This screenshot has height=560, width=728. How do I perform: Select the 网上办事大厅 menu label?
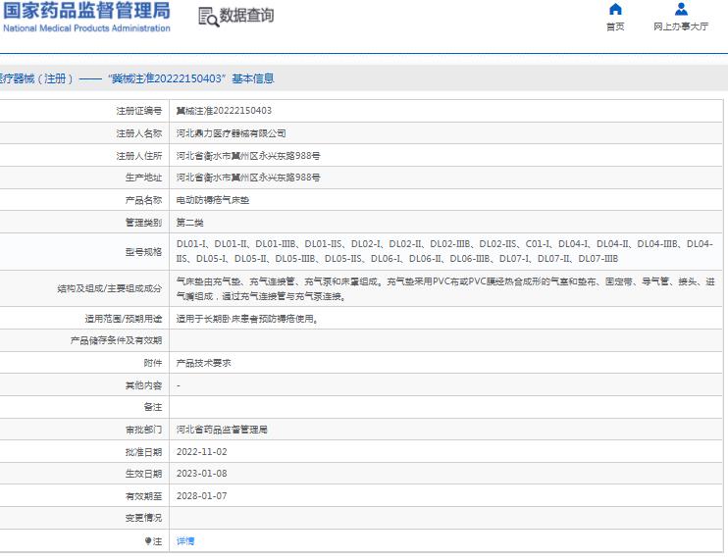point(681,27)
